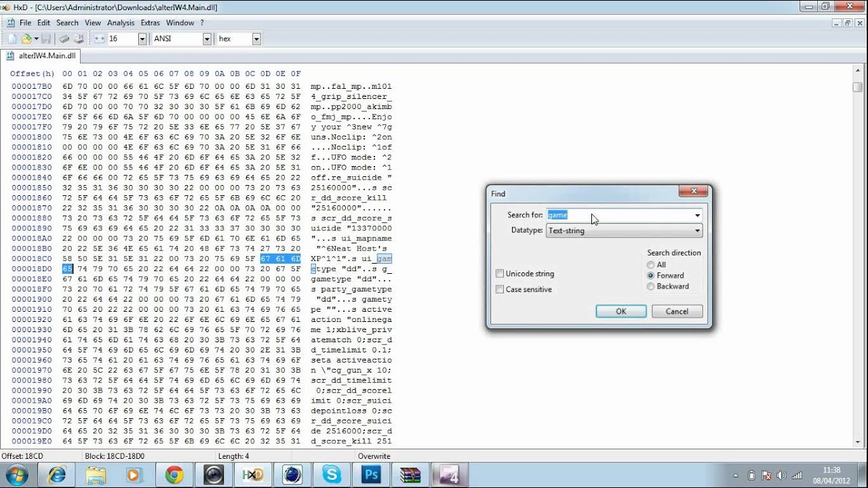
Task: Click the Open file folder icon
Action: click(x=26, y=39)
